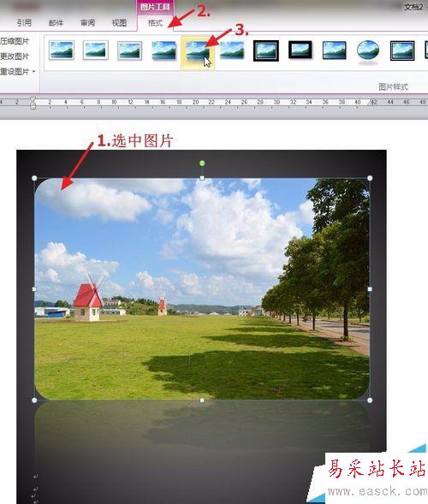This screenshot has width=428, height=504.
Task: Apply the simple black frame style after thick matte
Action: tap(334, 50)
